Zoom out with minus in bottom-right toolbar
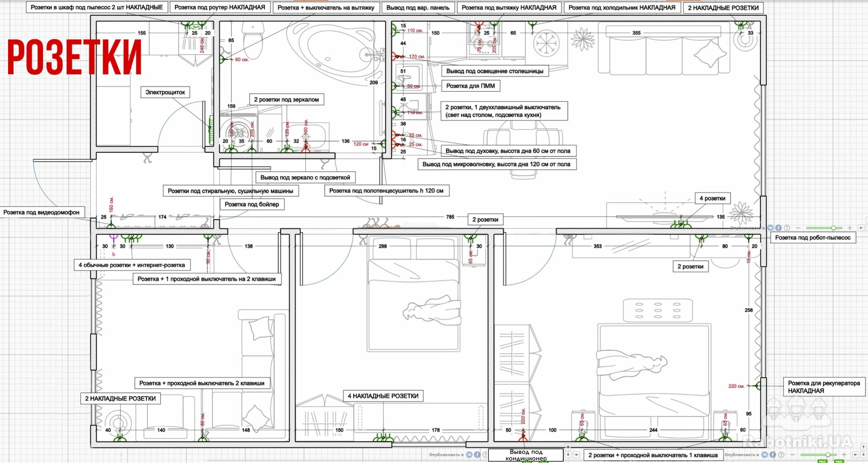The height and width of the screenshot is (463, 868). point(793,454)
